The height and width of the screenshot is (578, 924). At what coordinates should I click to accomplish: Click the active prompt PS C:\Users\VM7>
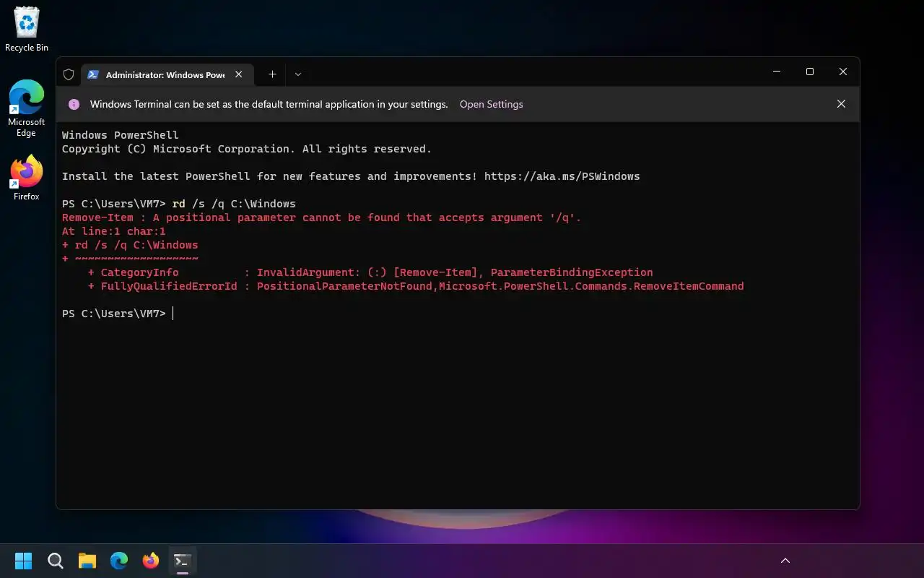114,314
